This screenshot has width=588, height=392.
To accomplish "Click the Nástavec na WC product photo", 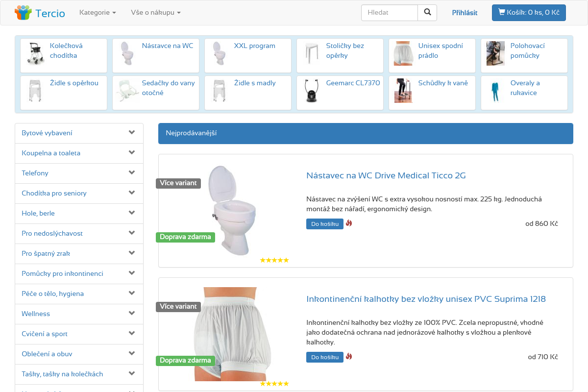I will point(225,210).
